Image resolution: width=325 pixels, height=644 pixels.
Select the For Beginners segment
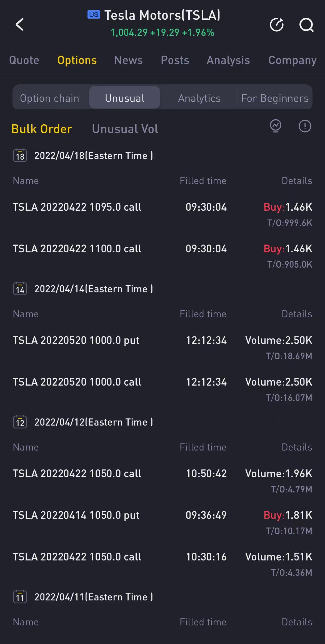[275, 98]
